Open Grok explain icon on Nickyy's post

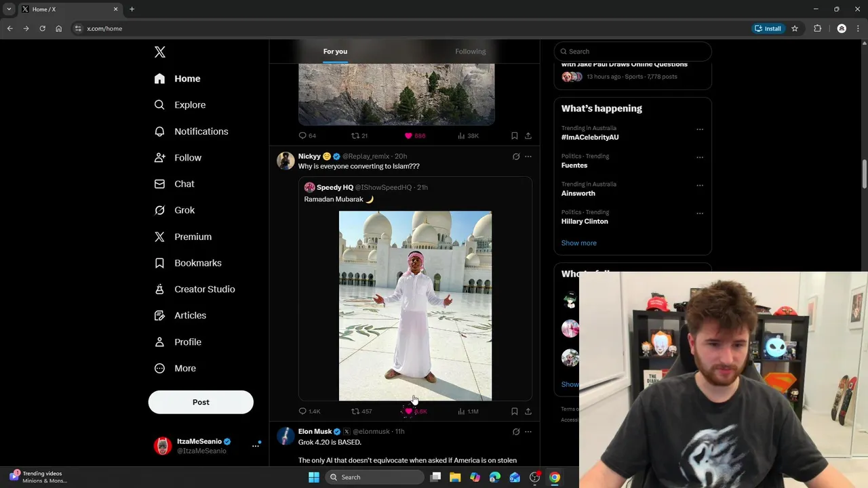[516, 157]
